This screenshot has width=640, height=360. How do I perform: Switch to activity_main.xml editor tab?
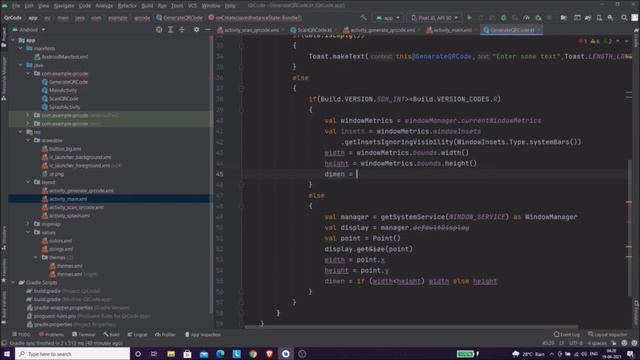[x=449, y=30]
